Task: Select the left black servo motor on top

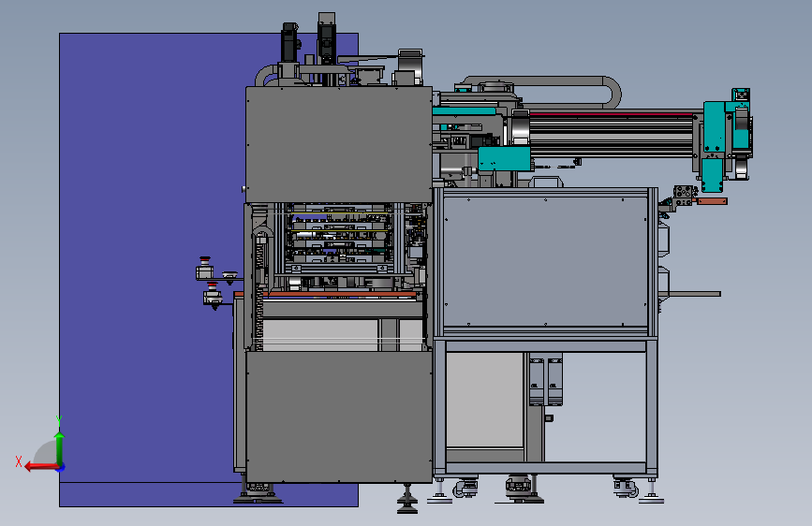Action: pos(289,42)
